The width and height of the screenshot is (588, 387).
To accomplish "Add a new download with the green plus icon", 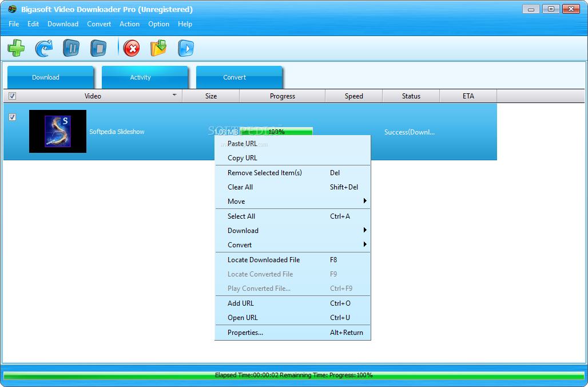I will tap(16, 48).
